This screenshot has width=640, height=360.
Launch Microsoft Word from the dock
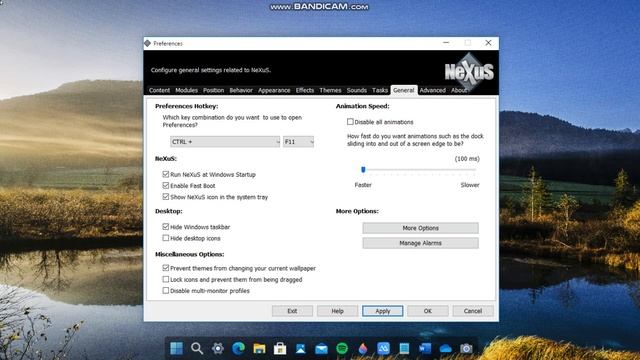[x=425, y=348]
